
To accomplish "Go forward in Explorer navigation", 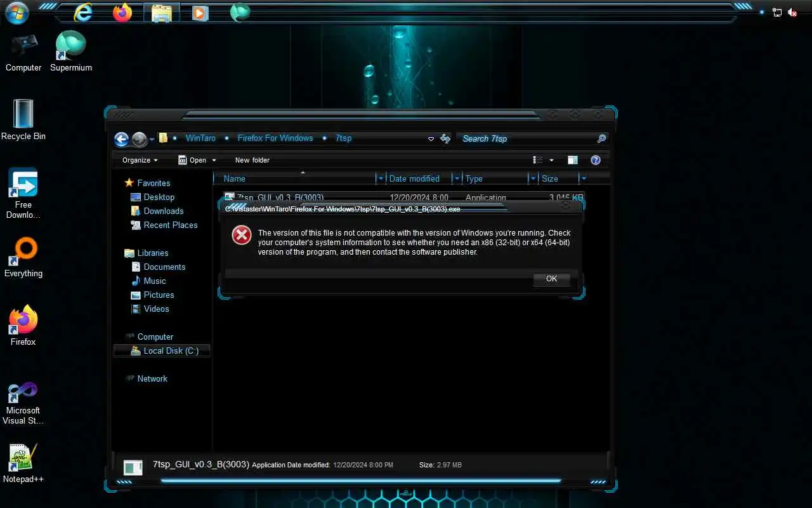I will pyautogui.click(x=139, y=139).
